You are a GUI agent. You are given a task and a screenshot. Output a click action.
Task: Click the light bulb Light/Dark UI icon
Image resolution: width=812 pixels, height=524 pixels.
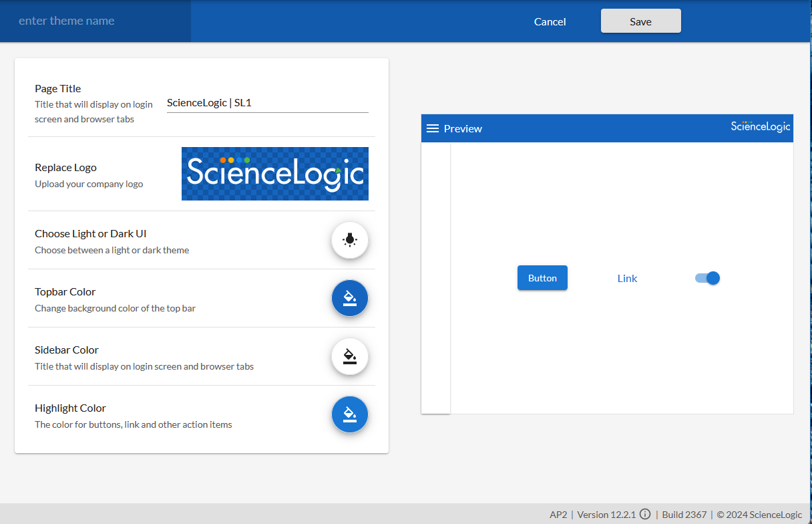pos(350,240)
